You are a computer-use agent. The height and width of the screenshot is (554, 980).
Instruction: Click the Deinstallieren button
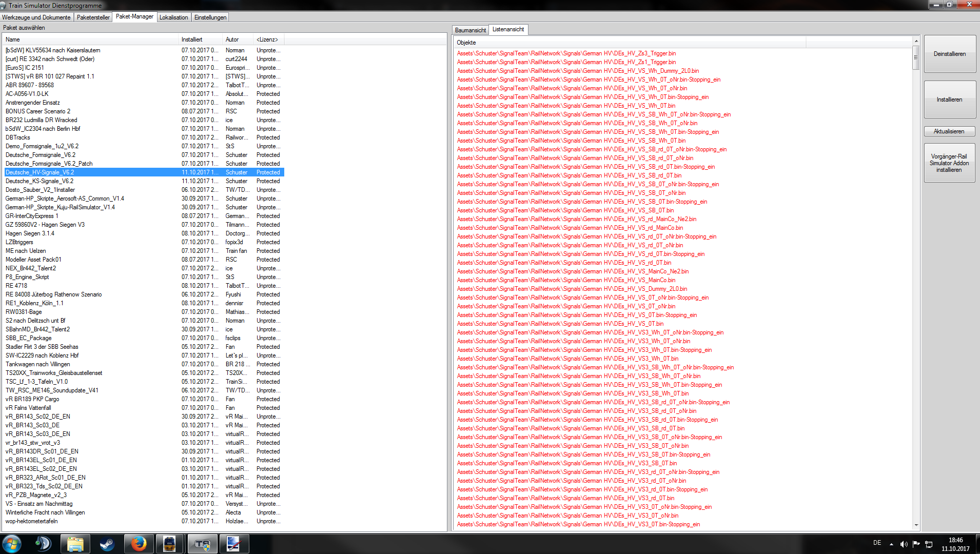(950, 54)
